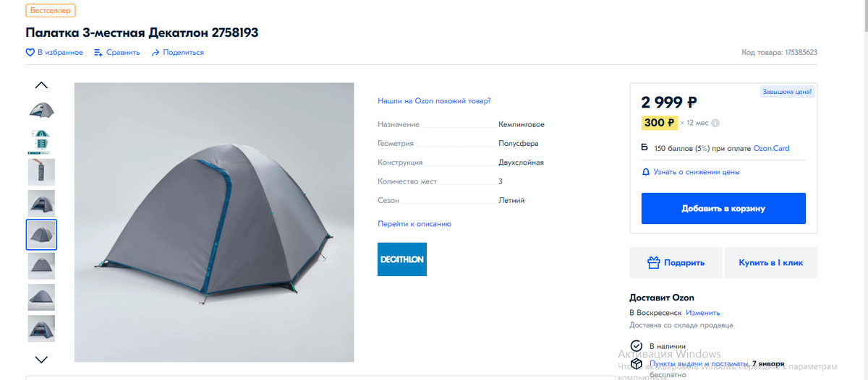Show more thumbnails with down chevron
The width and height of the screenshot is (868, 380).
41,359
